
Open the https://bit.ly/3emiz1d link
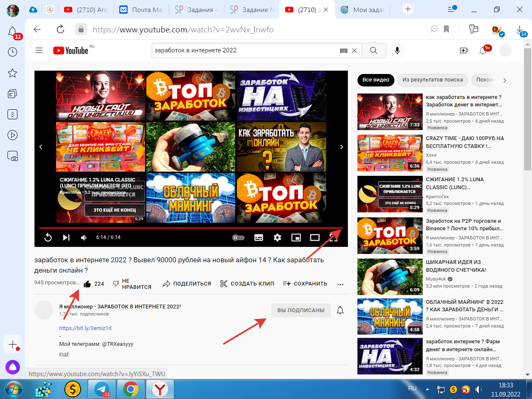(x=85, y=328)
